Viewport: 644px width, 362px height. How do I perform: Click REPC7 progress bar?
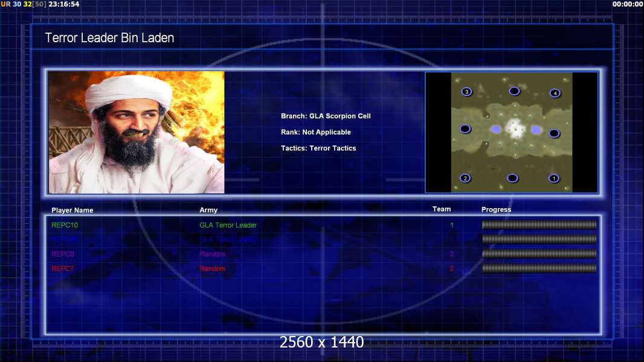coord(539,268)
